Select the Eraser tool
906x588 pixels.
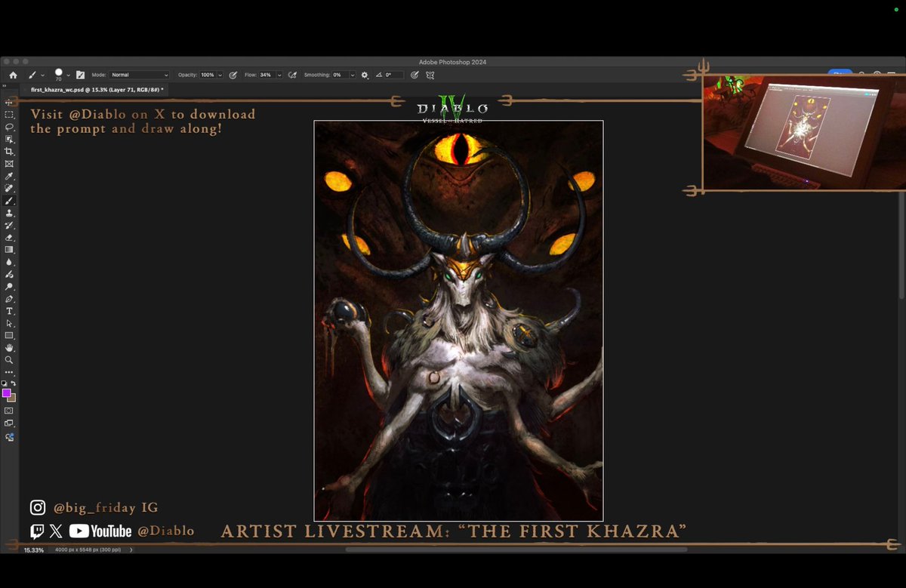pyautogui.click(x=9, y=237)
